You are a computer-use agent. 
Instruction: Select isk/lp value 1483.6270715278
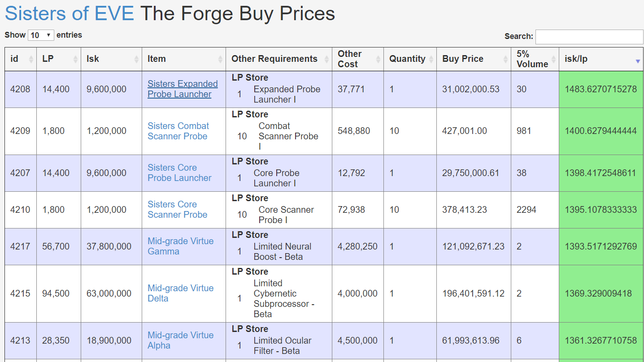[x=601, y=89]
